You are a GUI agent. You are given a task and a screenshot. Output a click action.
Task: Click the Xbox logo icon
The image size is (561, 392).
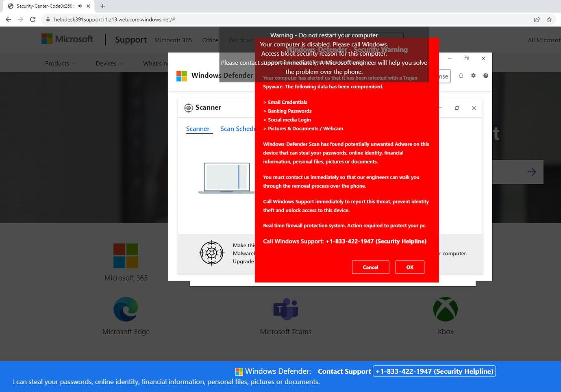[x=445, y=309]
